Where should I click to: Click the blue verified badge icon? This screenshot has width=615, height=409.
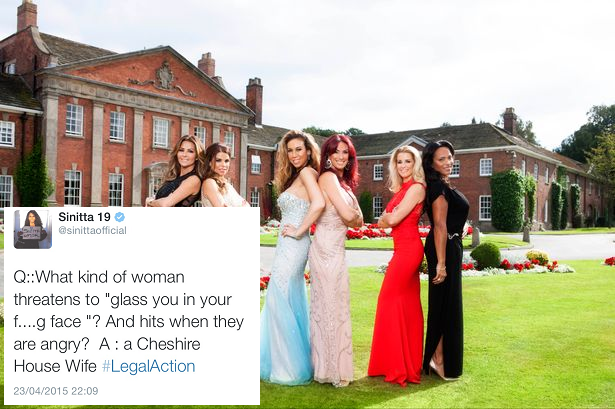click(120, 217)
